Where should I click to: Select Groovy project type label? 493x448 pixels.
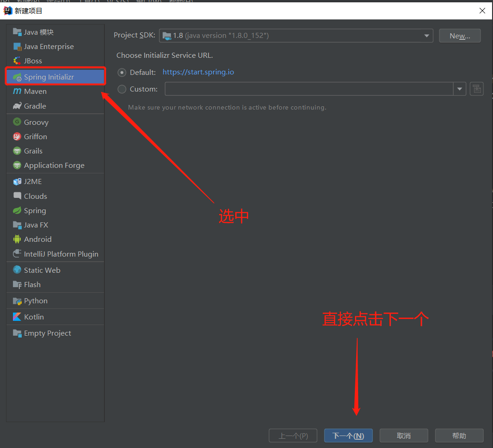pyautogui.click(x=36, y=123)
